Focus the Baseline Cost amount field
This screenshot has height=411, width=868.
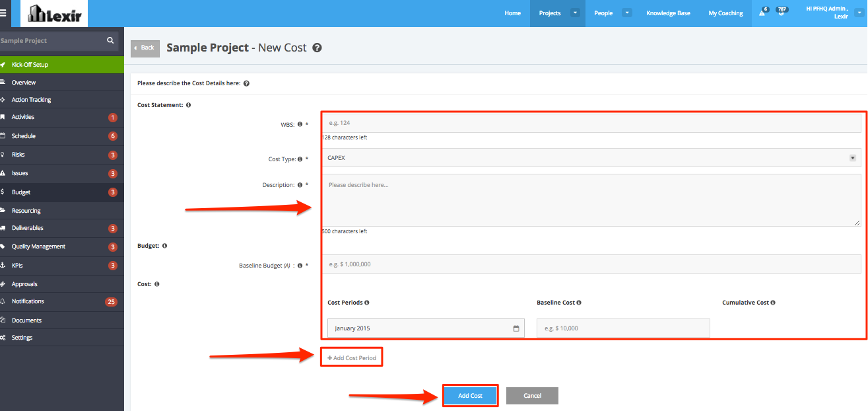623,328
